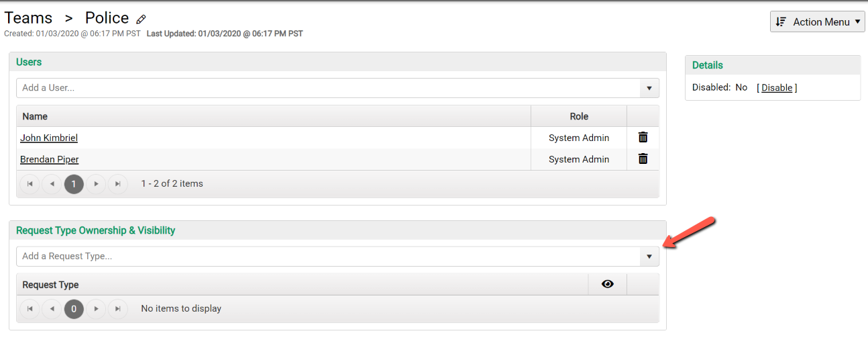Click the eye visibility column header
Screen dimensions: 868x360
click(608, 284)
